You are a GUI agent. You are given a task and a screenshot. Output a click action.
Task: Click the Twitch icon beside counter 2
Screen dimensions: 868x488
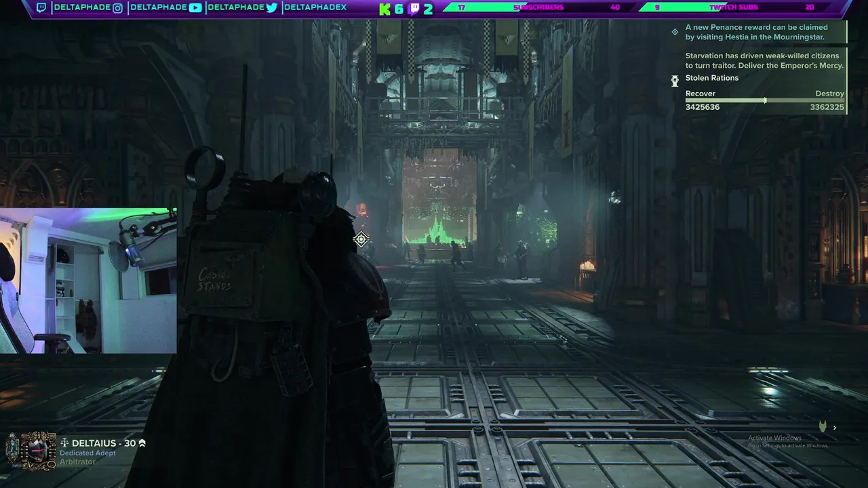pyautogui.click(x=414, y=9)
